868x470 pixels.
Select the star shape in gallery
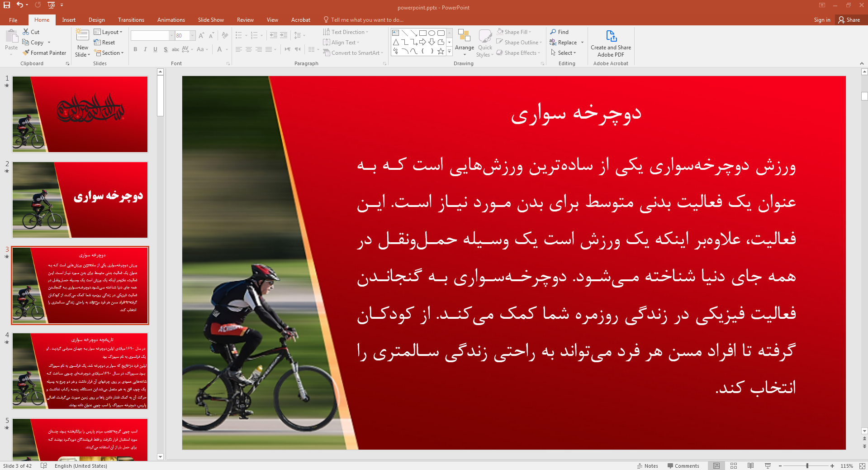pos(441,51)
